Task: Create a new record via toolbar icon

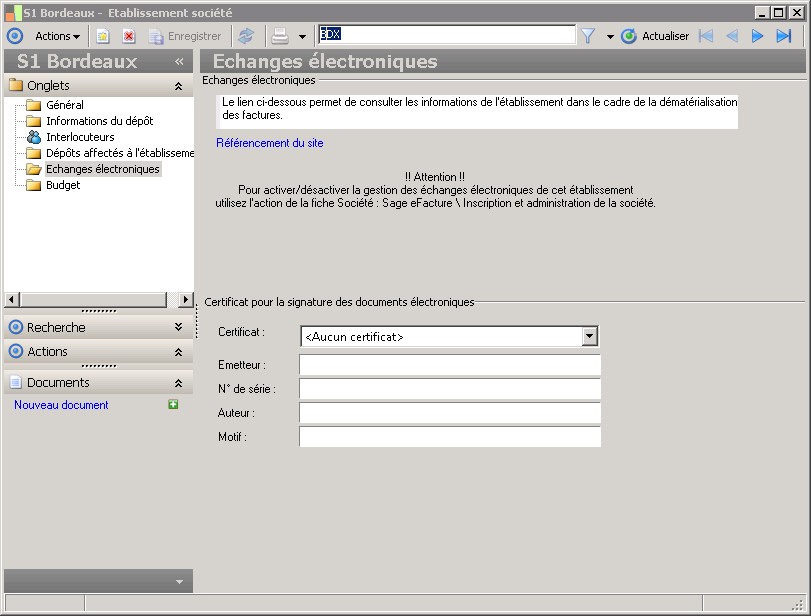Action: (x=103, y=36)
